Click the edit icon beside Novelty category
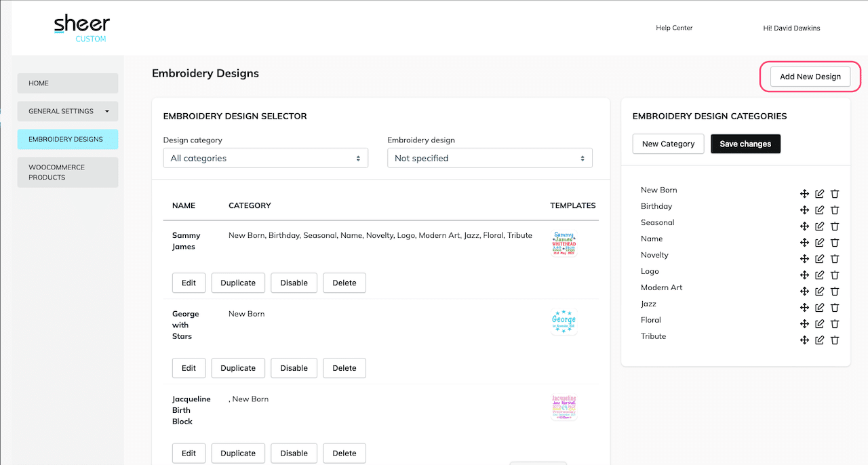868x465 pixels. tap(820, 259)
